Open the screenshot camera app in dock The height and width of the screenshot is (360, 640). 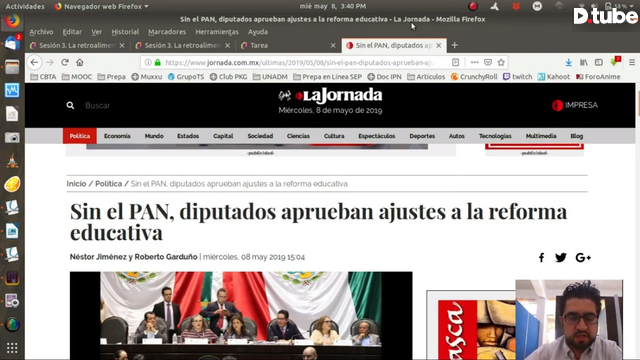[x=12, y=138]
